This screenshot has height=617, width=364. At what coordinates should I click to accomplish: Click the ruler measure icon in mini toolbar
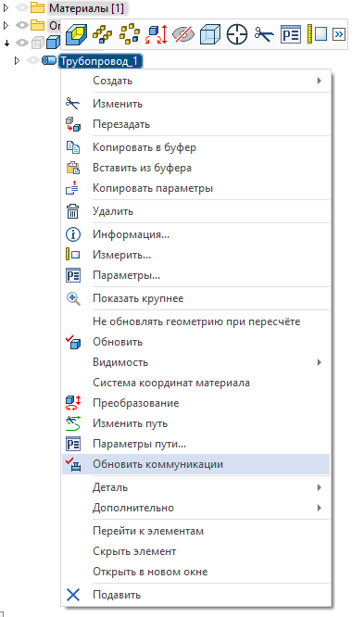317,34
